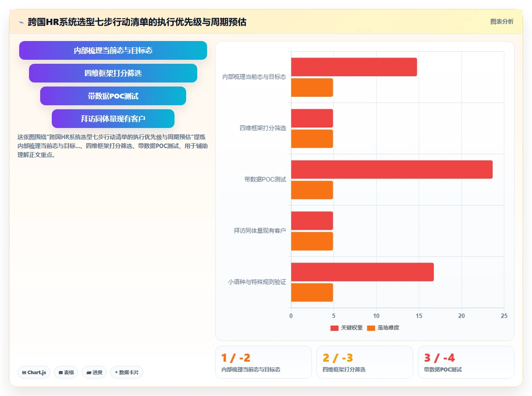The image size is (532, 396).
Task: Click the 图表分析 label in the header
Action: coord(502,22)
